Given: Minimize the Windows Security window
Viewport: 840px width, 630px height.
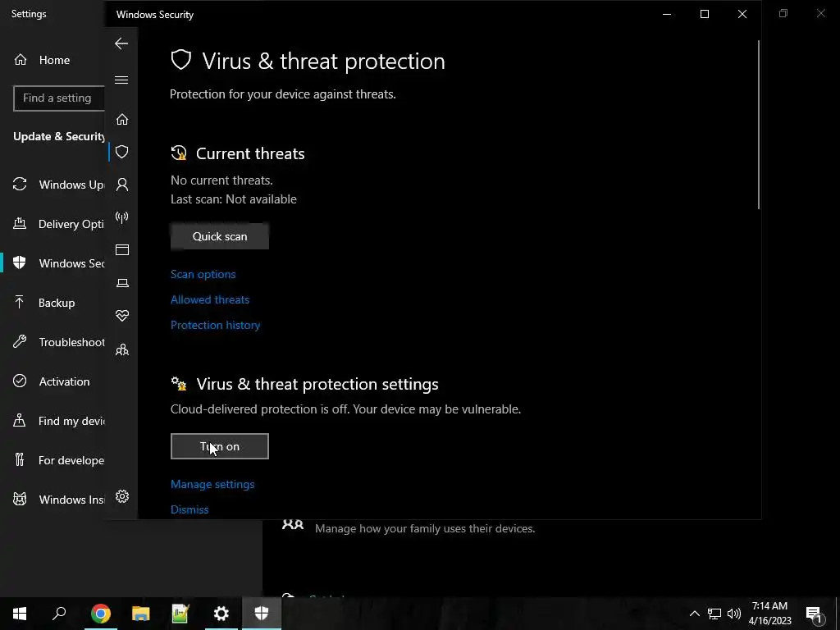Looking at the screenshot, I should point(667,15).
